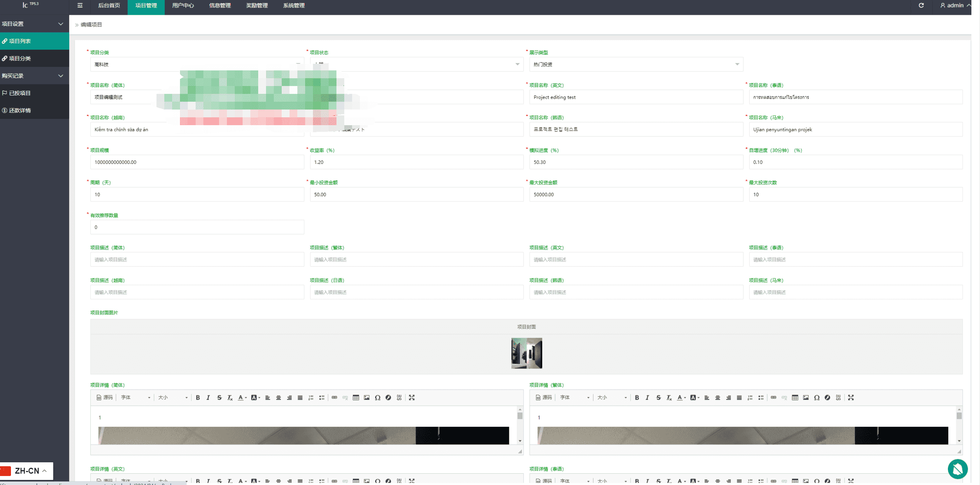Insert a link in the 项目详情（简体）editor
This screenshot has width=980, height=485.
(x=334, y=397)
